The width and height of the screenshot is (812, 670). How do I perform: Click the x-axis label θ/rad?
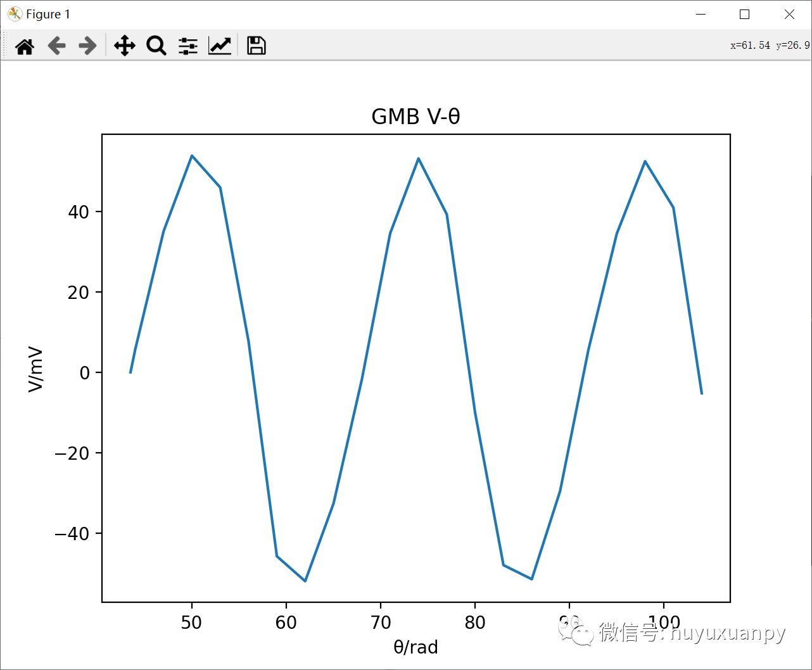click(416, 647)
